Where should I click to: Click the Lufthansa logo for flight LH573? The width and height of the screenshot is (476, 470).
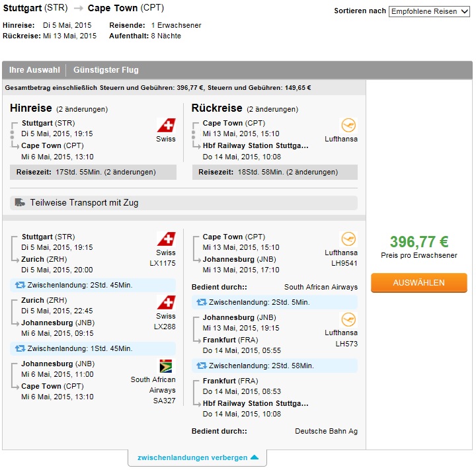coord(348,320)
